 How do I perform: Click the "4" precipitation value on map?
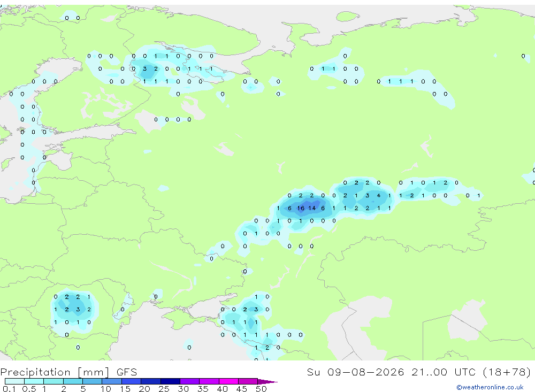tap(378, 196)
